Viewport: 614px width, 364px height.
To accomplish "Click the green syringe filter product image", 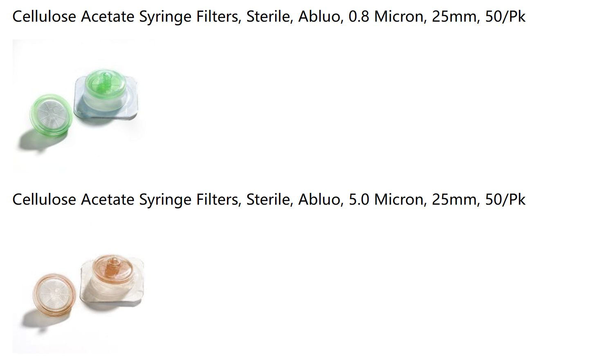I will click(x=84, y=106).
